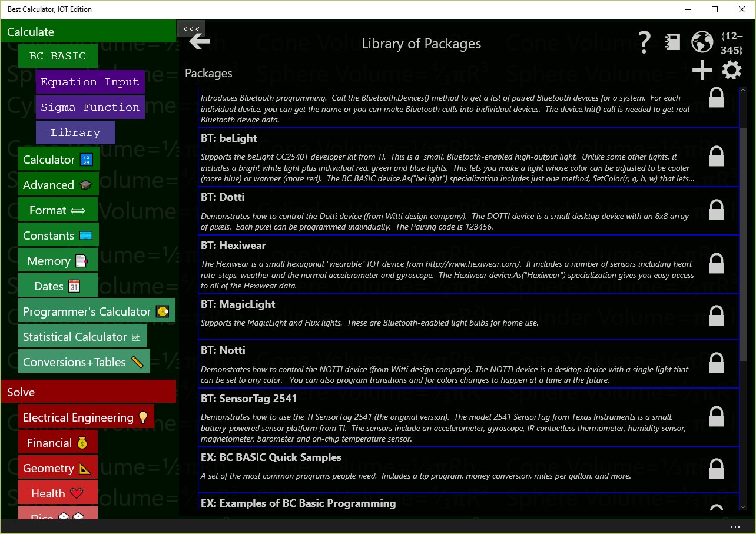Screen dimensions: 756x534
Task: Click the Solve section header
Action: 88,392
